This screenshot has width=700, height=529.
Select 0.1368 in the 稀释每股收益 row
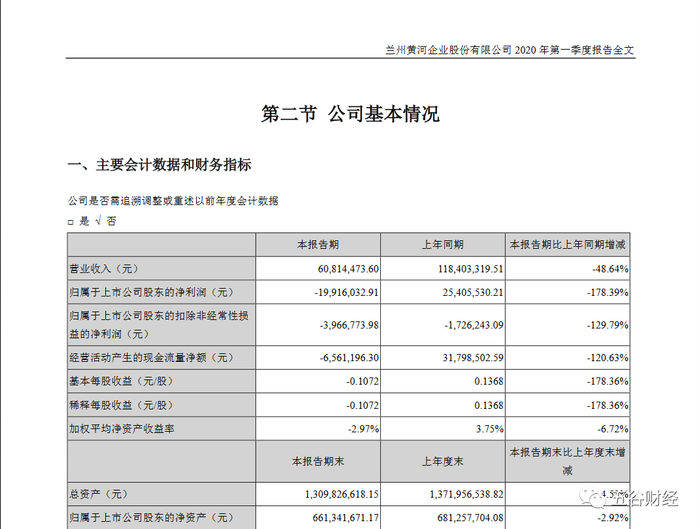click(489, 405)
